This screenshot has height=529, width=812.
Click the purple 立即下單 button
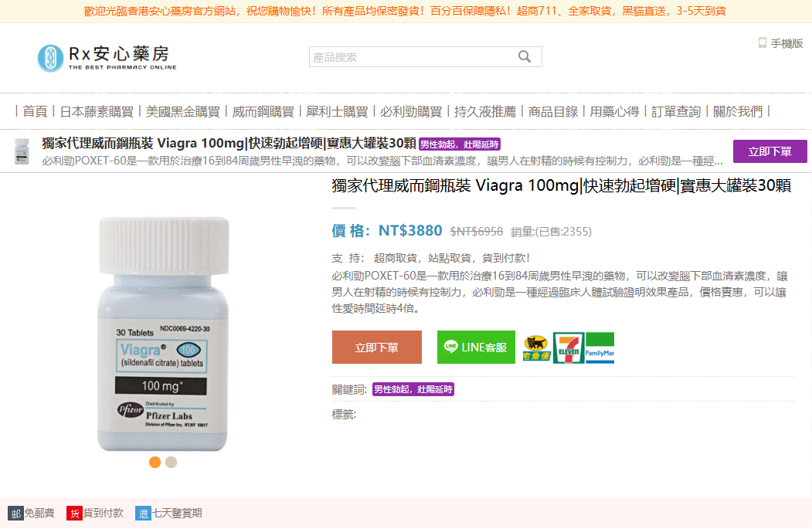pyautogui.click(x=770, y=151)
